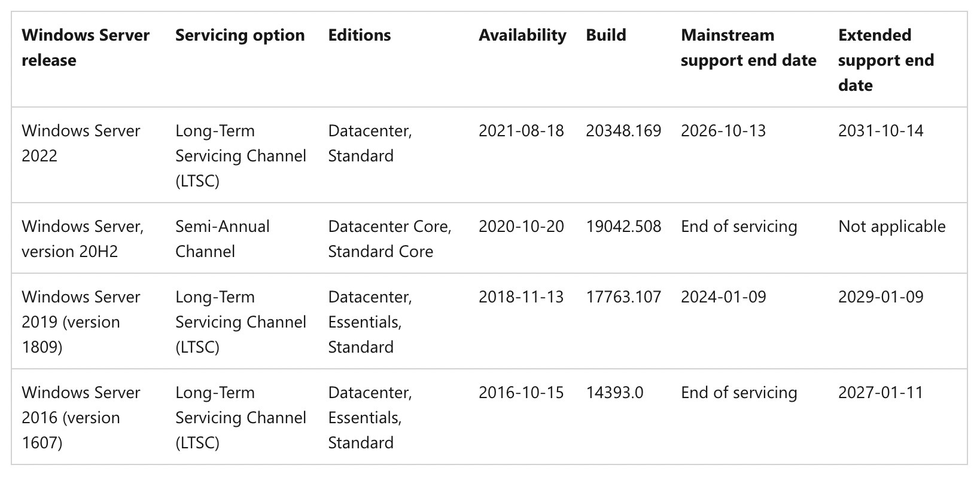980x477 pixels.
Task: Select Mainstream support end date header
Action: click(748, 48)
